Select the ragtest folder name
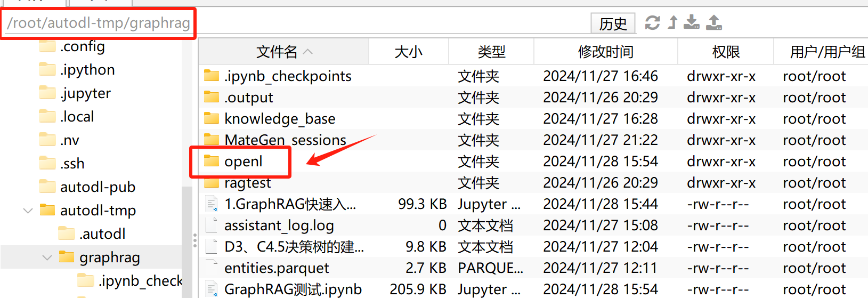Viewport: 868px width, 298px height. [x=247, y=183]
